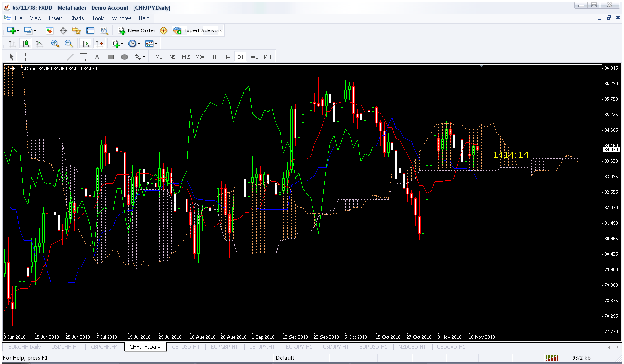Viewport: 624px width, 364px height.
Task: Open the Data Window crosshair-circle icon
Action: (x=63, y=30)
